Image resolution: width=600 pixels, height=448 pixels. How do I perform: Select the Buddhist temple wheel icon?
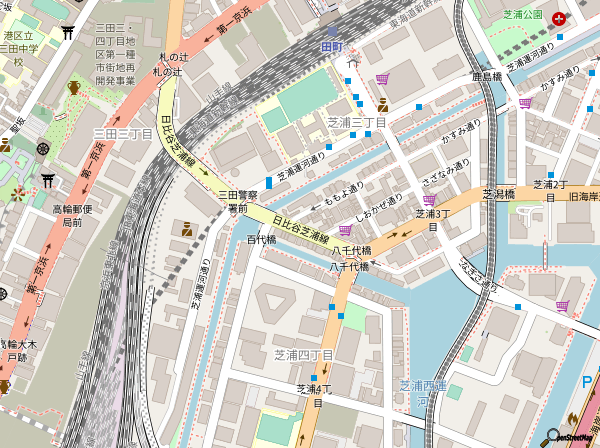[43, 149]
